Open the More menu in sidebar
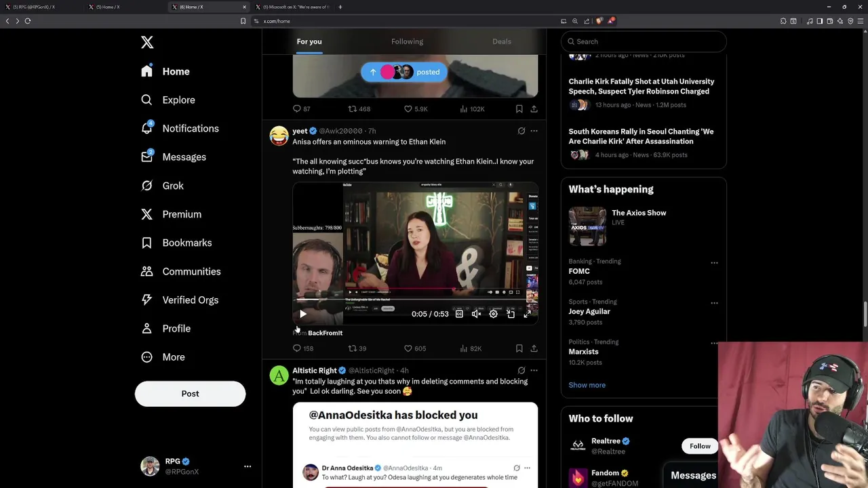Viewport: 868px width, 488px height. click(x=163, y=357)
